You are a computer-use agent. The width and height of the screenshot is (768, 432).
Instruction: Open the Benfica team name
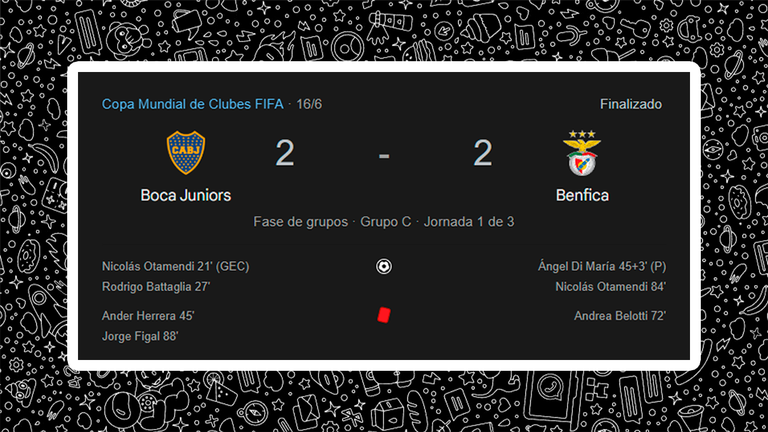click(582, 195)
